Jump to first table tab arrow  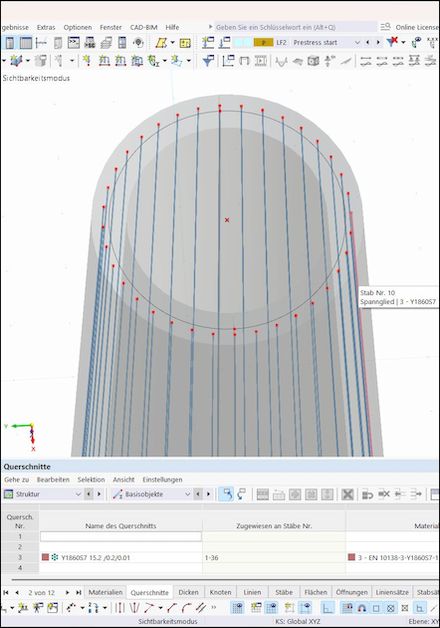6,592
